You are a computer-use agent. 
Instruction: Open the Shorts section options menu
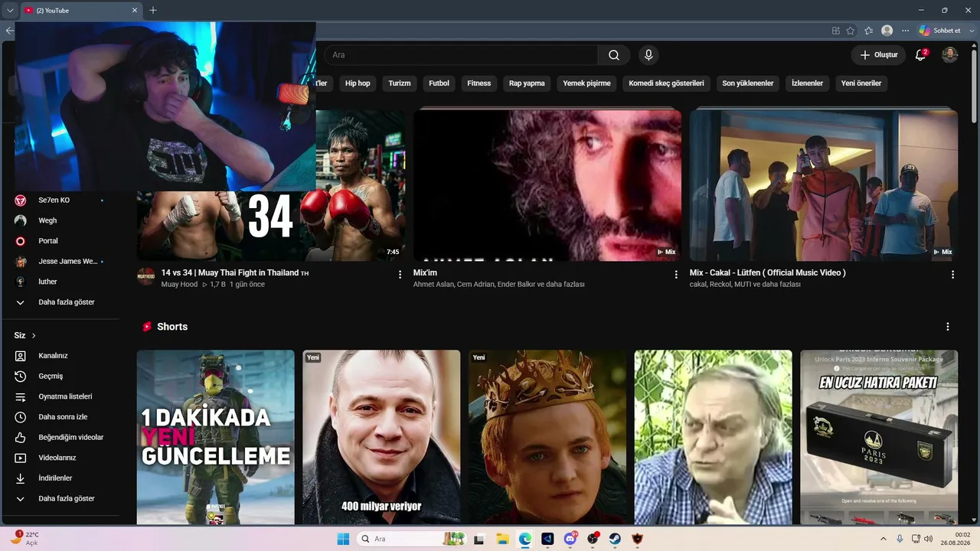(x=947, y=327)
